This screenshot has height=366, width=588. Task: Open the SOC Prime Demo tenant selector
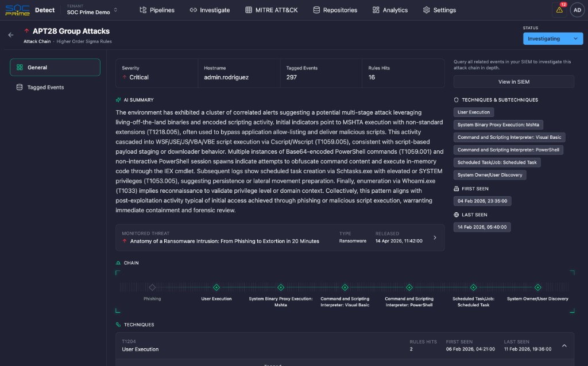tap(92, 10)
